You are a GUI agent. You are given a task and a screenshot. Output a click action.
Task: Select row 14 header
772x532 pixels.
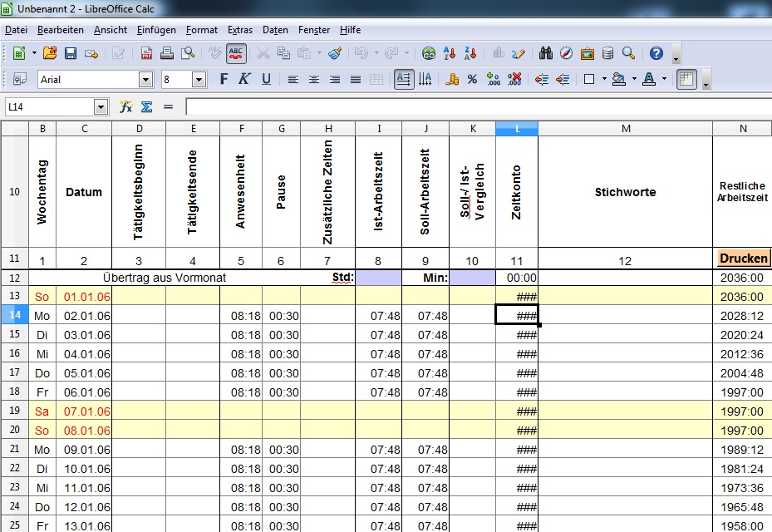(15, 315)
